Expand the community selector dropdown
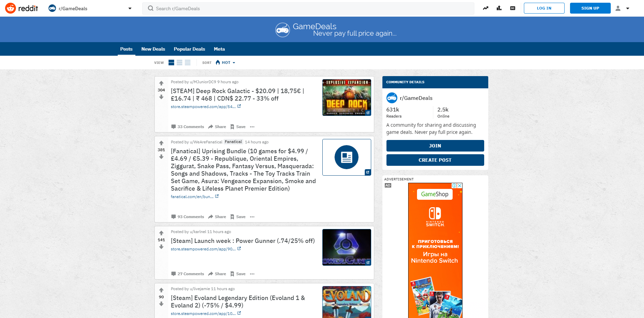644x318 pixels. tap(129, 8)
